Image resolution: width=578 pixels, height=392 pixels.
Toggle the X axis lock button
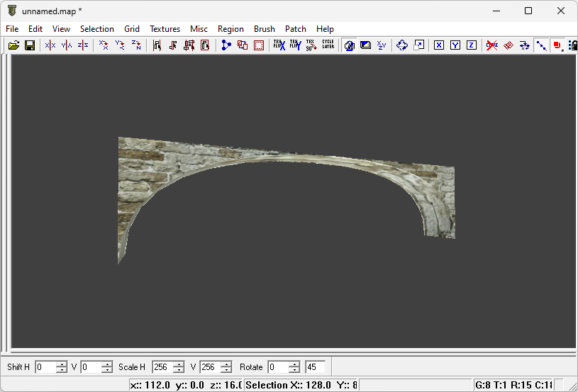pyautogui.click(x=439, y=45)
